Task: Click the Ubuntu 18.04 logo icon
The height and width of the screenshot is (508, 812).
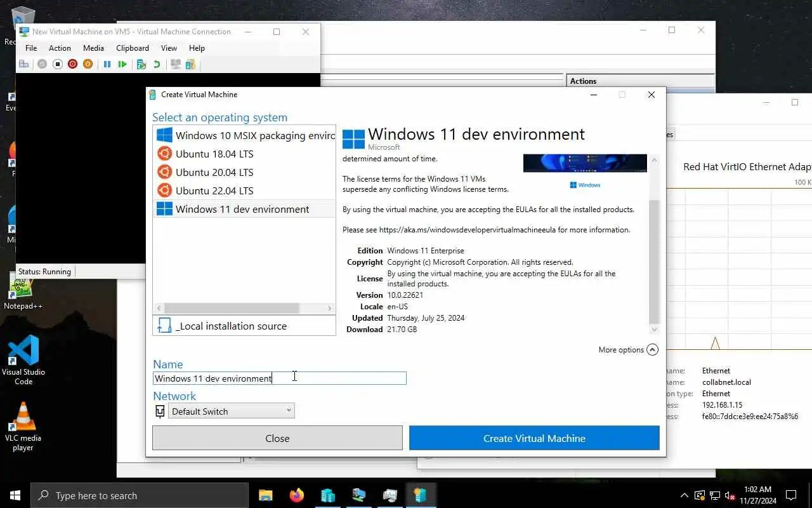Action: coord(164,154)
